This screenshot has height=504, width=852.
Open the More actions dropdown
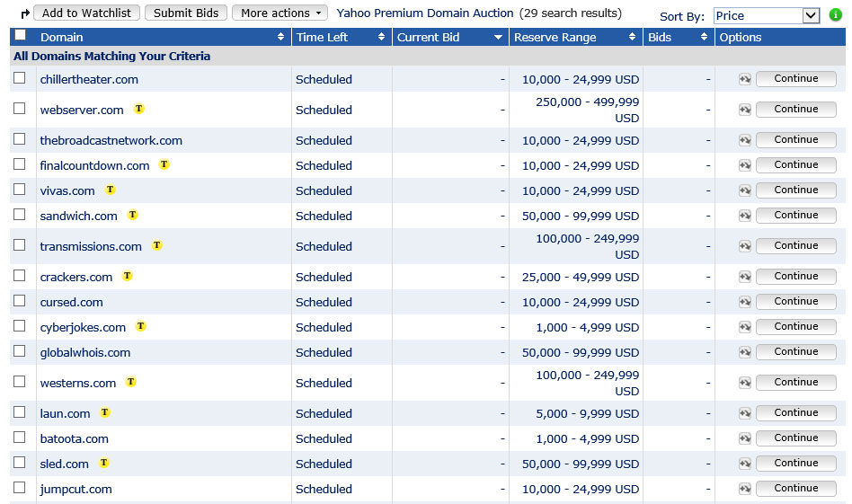(280, 13)
